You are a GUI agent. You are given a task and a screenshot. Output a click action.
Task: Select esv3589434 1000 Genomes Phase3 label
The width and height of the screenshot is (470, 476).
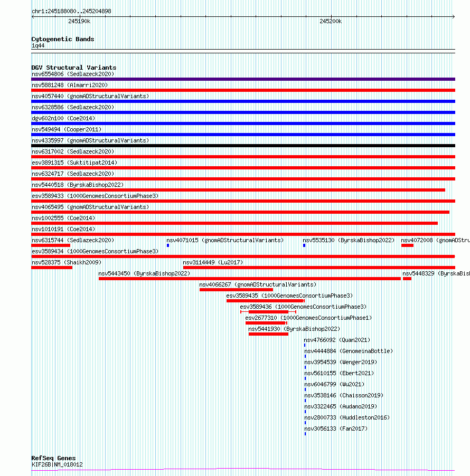click(x=95, y=251)
